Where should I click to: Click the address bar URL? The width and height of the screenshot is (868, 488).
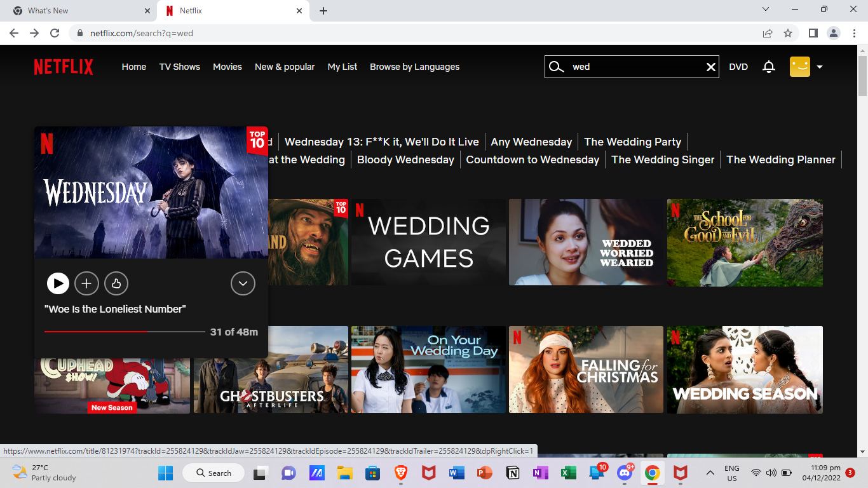142,33
